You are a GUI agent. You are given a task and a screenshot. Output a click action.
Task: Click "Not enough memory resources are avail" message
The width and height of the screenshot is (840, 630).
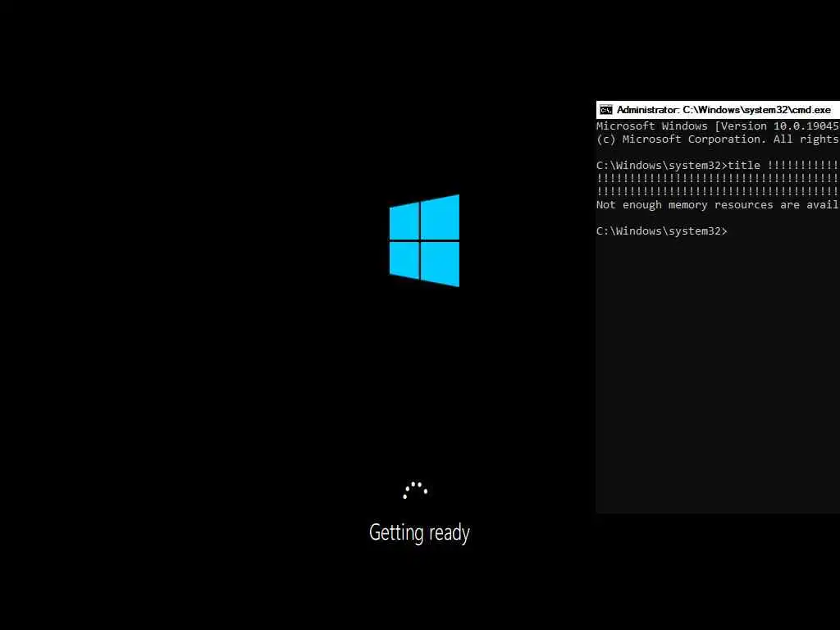[718, 204]
